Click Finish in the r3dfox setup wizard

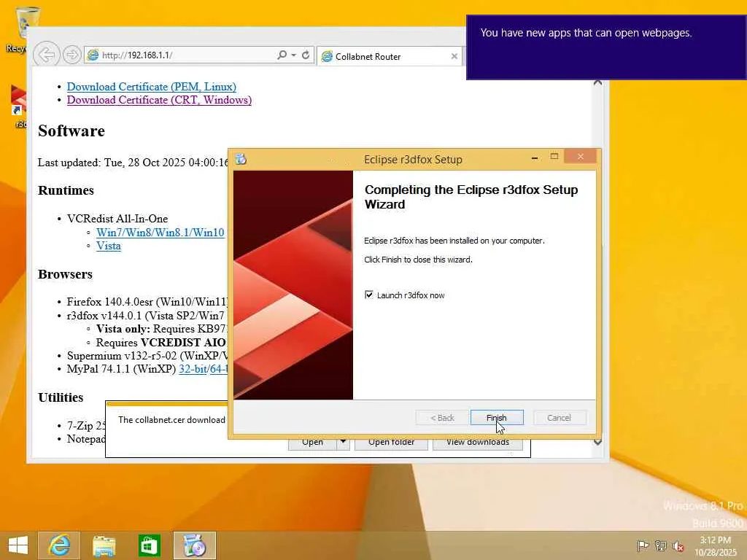496,418
